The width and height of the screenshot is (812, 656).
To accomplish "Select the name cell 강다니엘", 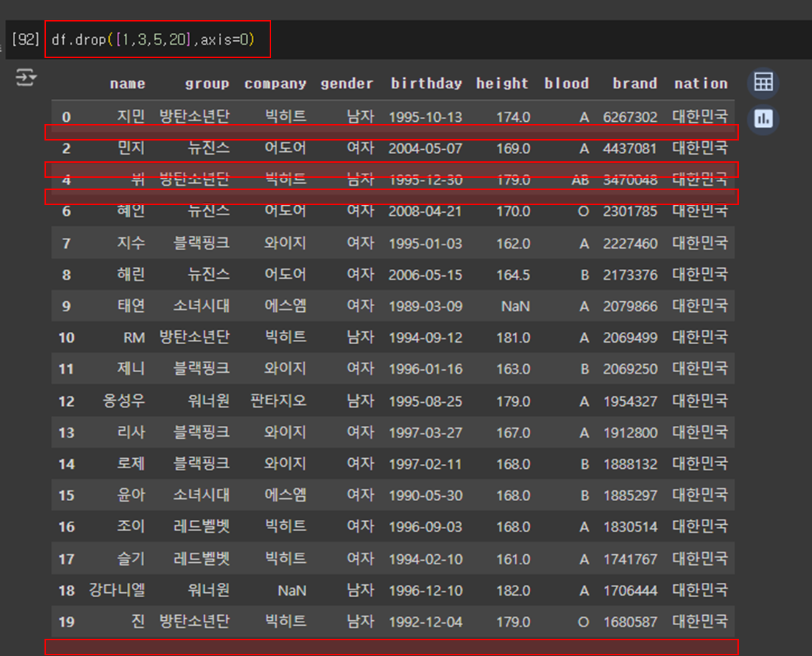I will point(117,590).
